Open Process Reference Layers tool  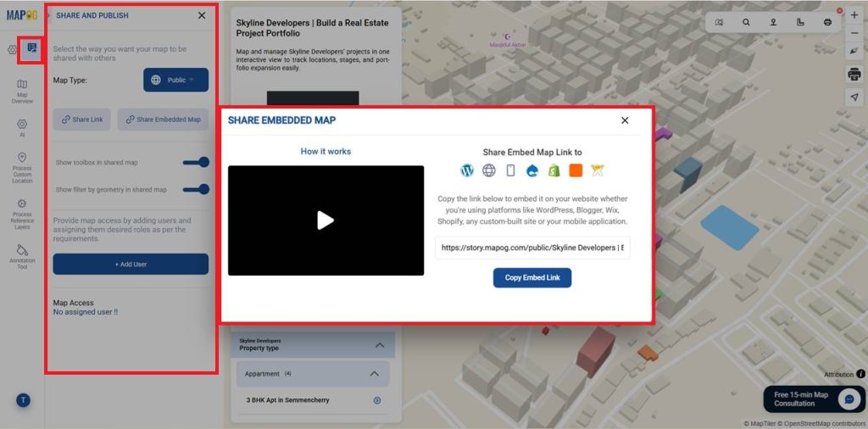tap(22, 214)
